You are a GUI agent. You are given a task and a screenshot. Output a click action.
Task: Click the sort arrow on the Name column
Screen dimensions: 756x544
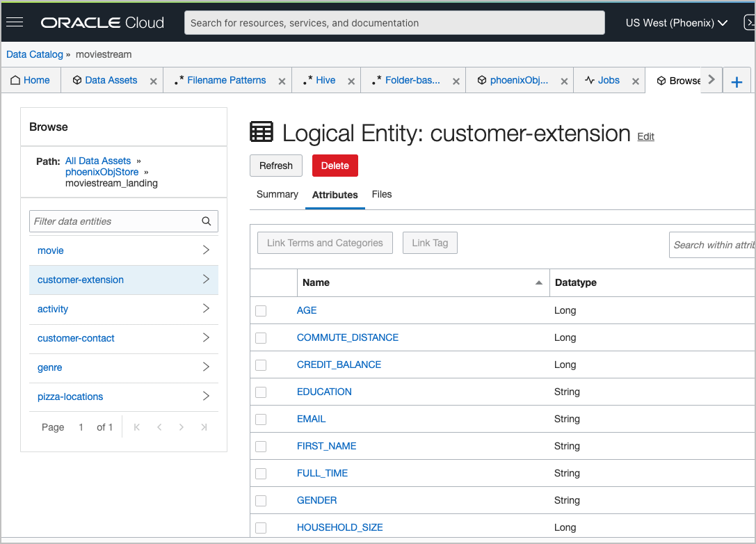pos(538,282)
